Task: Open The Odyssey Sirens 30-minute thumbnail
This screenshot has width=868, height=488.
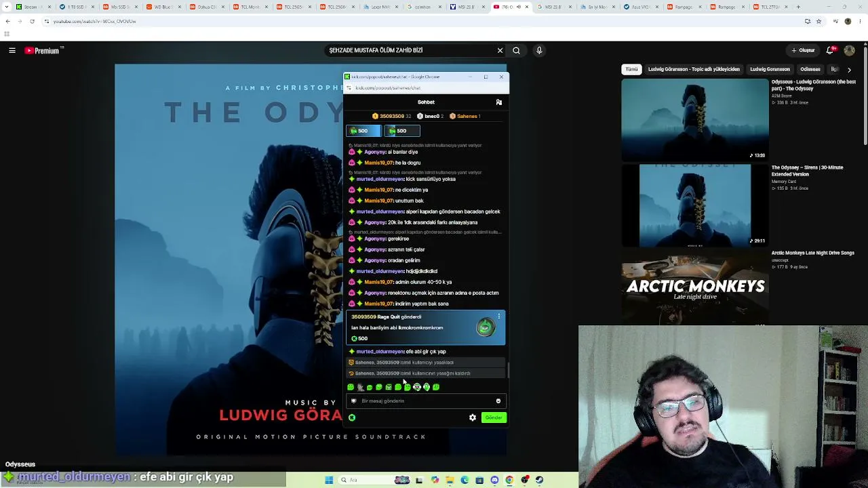Action: (695, 205)
